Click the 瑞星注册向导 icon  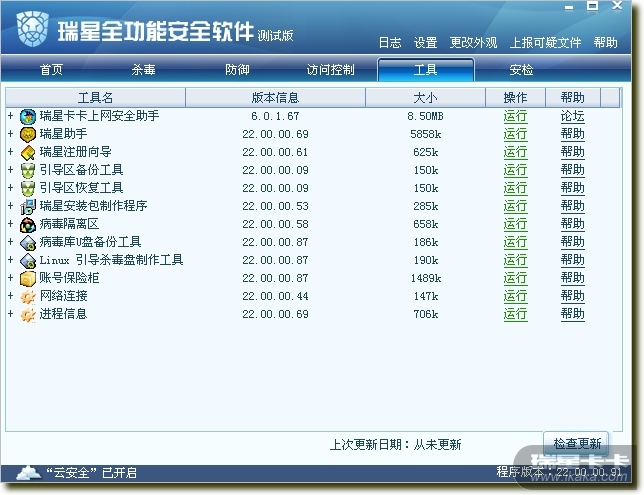pos(28,153)
